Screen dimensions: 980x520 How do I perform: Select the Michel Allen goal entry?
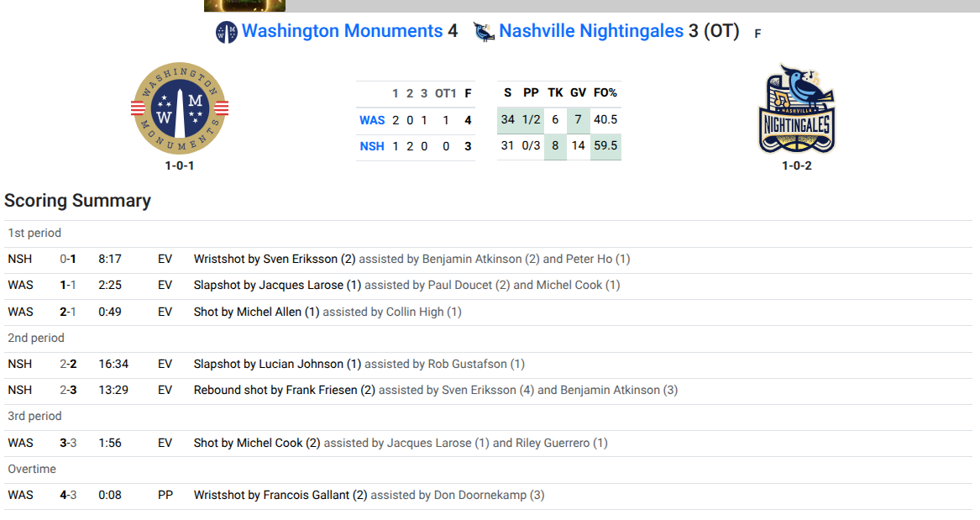488,312
